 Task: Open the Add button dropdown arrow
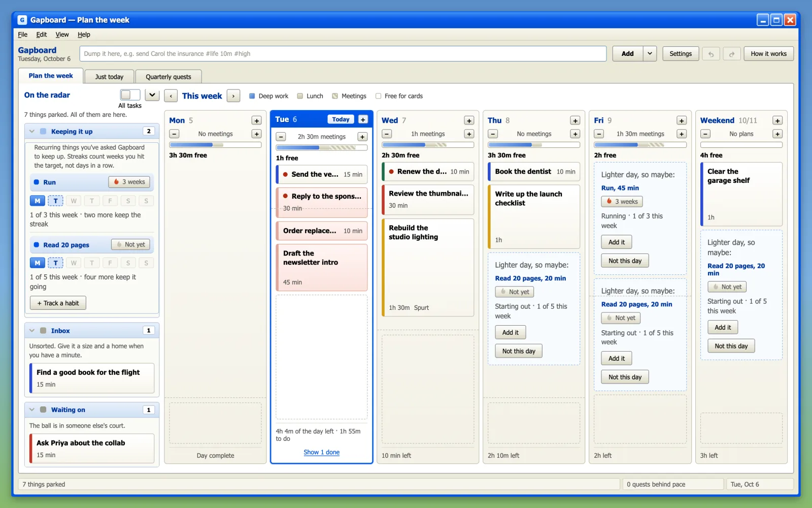click(650, 54)
